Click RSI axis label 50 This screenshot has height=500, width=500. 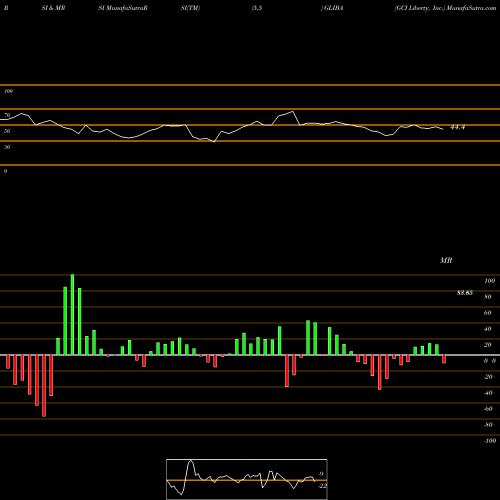[7, 131]
